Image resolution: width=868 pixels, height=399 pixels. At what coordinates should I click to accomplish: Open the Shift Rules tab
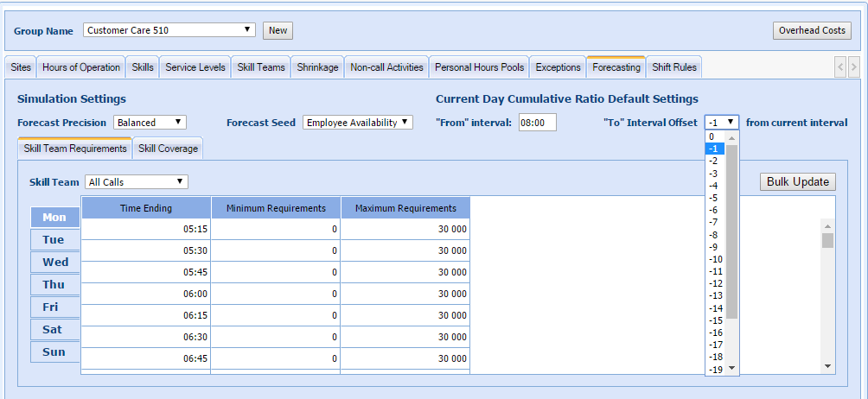tap(674, 67)
